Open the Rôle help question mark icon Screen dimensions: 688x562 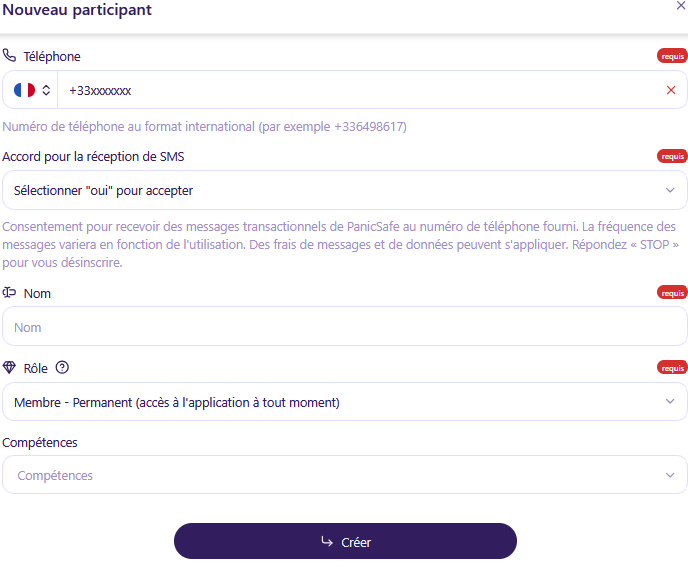tap(62, 367)
